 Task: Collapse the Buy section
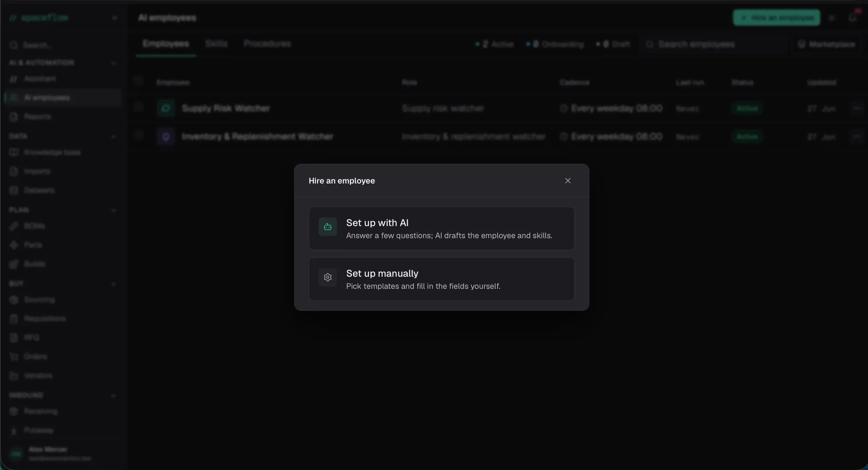point(114,284)
